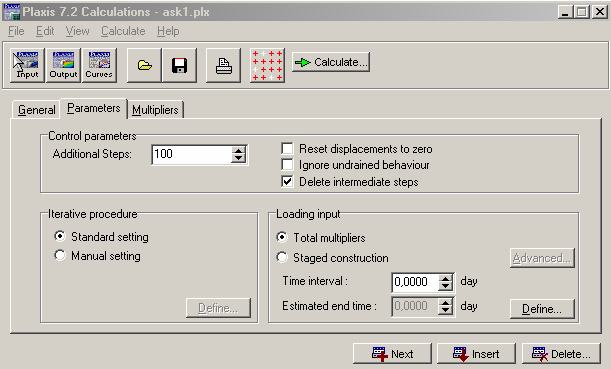611x369 pixels.
Task: Switch to the Multipliers tab
Action: point(155,109)
